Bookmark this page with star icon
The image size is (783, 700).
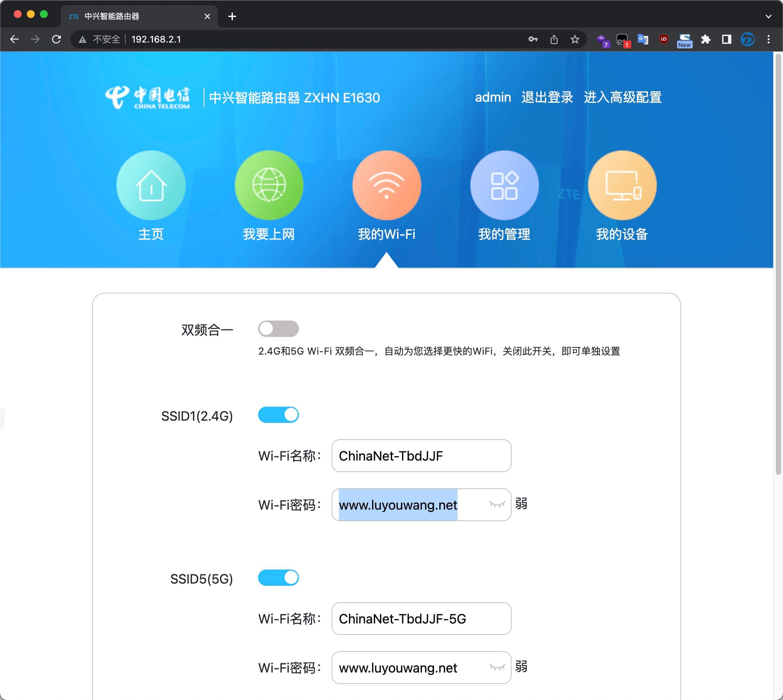coord(575,39)
